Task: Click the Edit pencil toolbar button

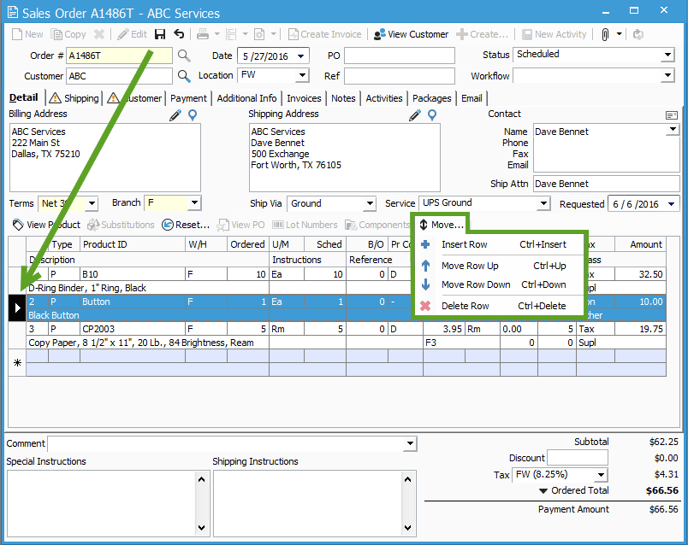Action: 132,34
